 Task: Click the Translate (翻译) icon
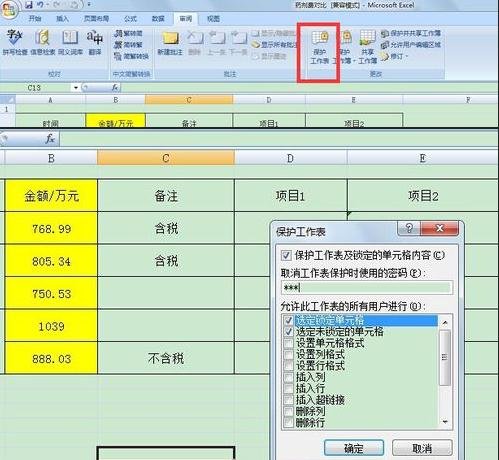95,43
